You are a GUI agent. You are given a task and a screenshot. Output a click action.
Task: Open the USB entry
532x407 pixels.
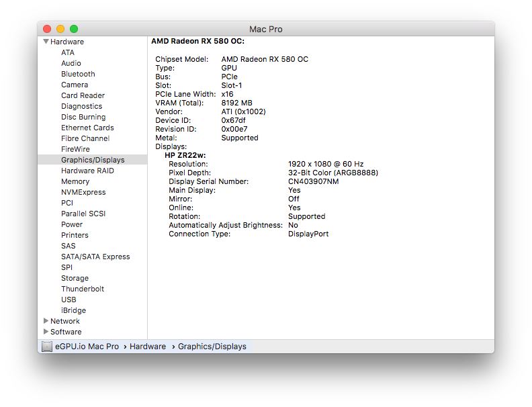(69, 300)
